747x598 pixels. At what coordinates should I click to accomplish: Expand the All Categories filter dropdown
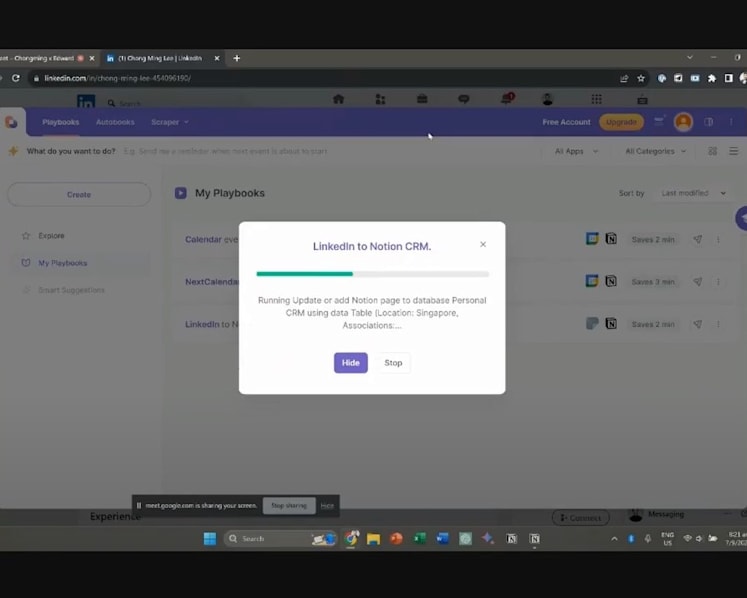pyautogui.click(x=656, y=151)
